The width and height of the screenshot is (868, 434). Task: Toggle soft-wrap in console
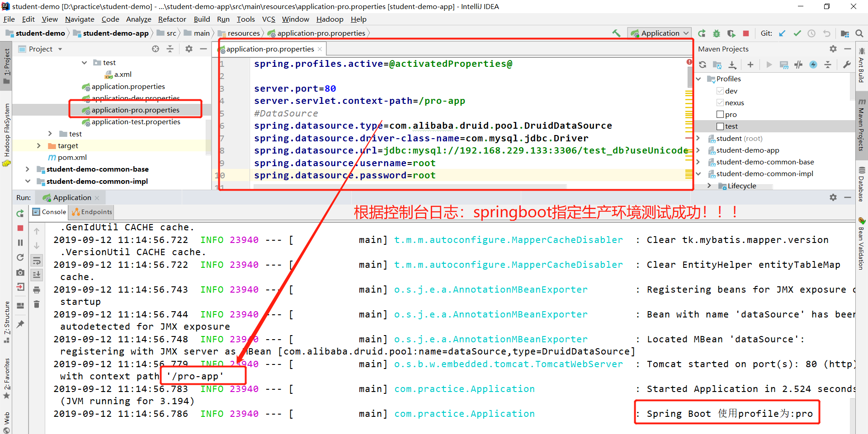(x=37, y=260)
